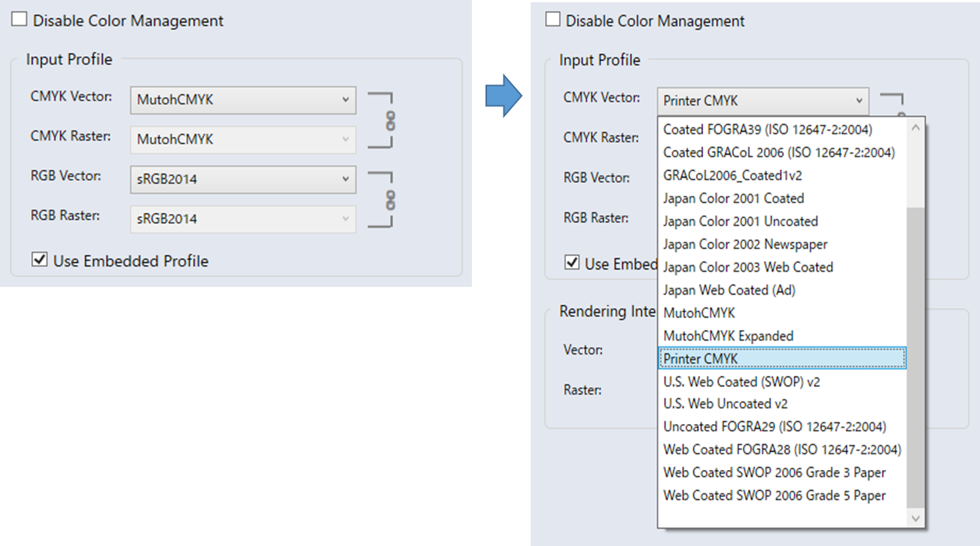Click the CMYK Vector dropdown arrow in right panel

(860, 101)
